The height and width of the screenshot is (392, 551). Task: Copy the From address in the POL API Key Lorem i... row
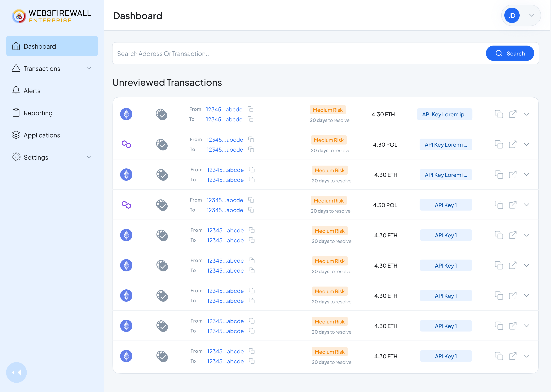(251, 140)
